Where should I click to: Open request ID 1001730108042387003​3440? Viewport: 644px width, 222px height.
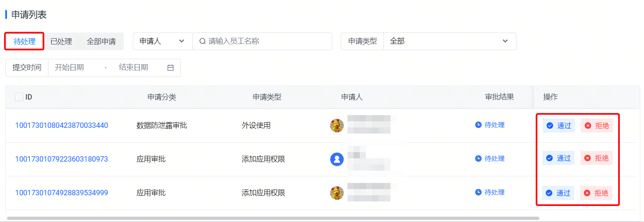62,125
